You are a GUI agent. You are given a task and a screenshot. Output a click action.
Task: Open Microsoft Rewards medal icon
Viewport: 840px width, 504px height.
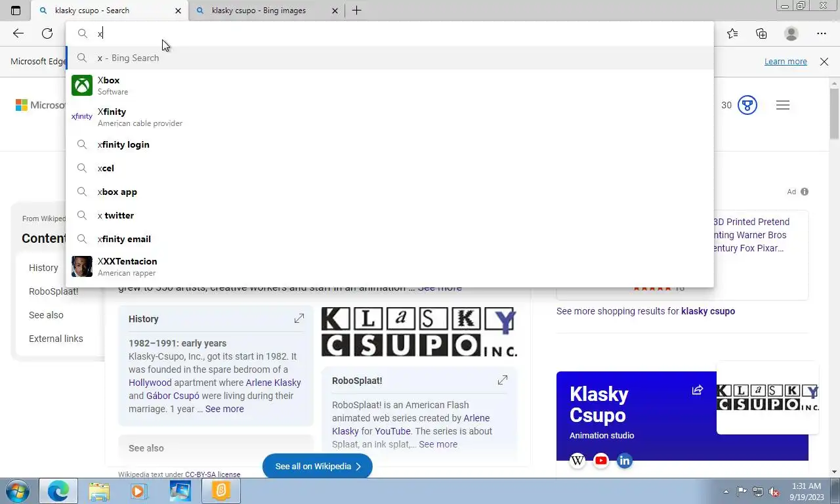point(747,105)
